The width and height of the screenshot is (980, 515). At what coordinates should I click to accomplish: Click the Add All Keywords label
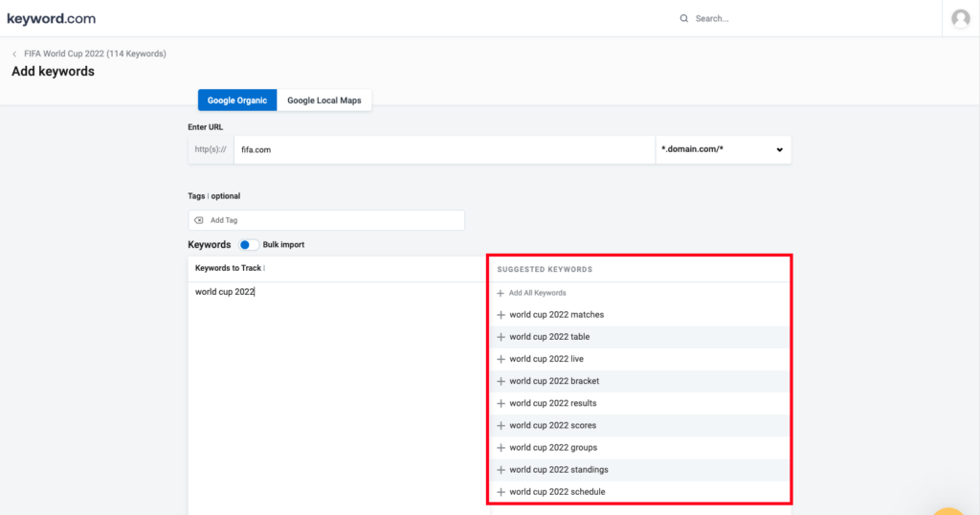538,293
